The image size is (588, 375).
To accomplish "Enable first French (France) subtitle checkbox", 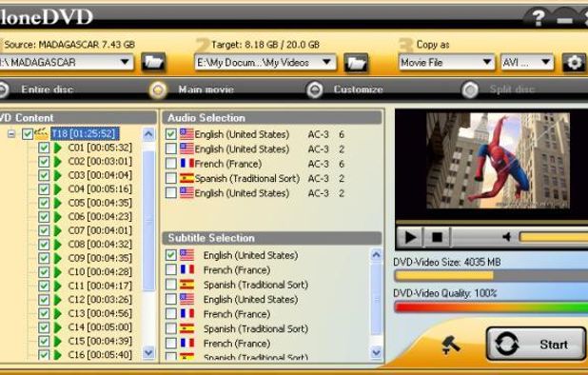I will coord(171,269).
